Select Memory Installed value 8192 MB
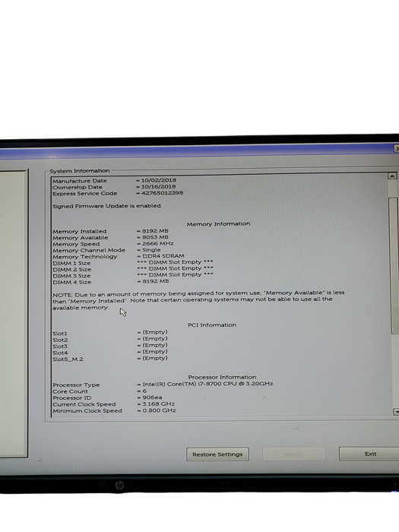The image size is (399, 532). click(155, 231)
